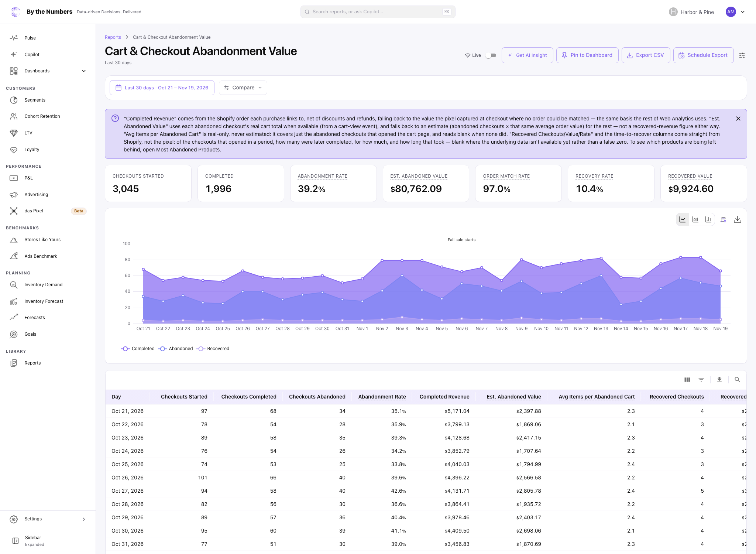756x554 pixels.
Task: Open Loyalty heart icon item
Action: [14, 150]
